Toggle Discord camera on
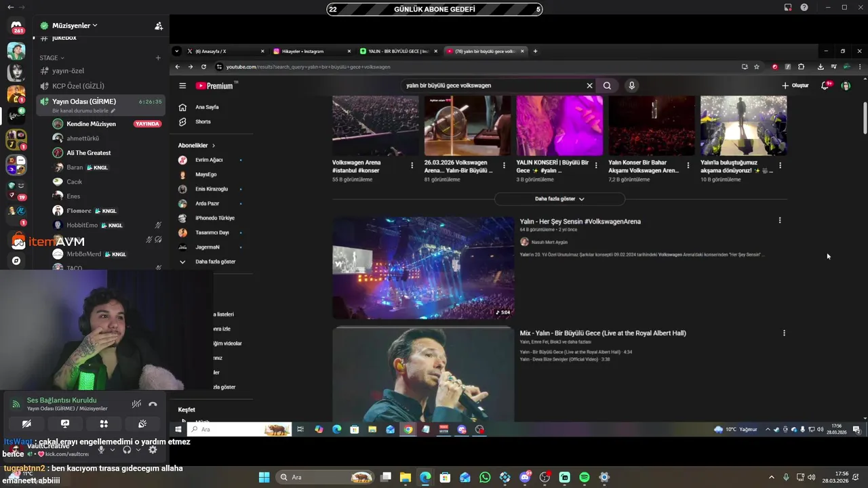 pos(26,424)
